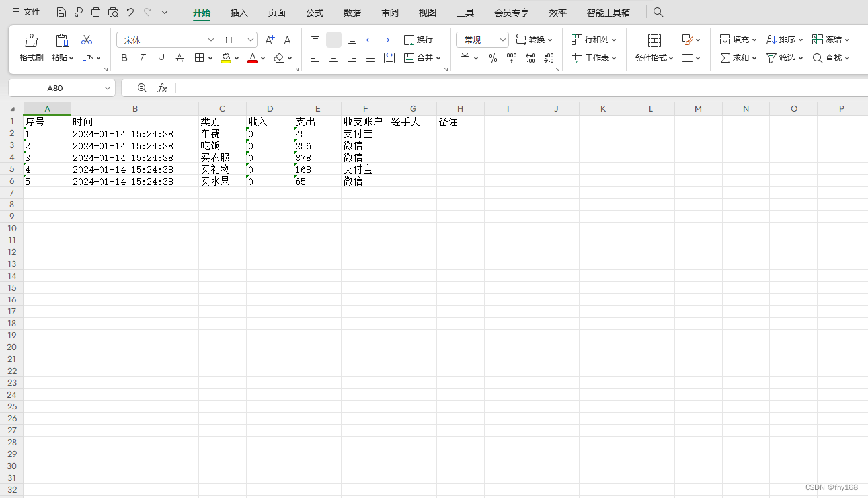Viewport: 868px width, 498px height.
Task: Click the Find (查找) button
Action: [830, 58]
